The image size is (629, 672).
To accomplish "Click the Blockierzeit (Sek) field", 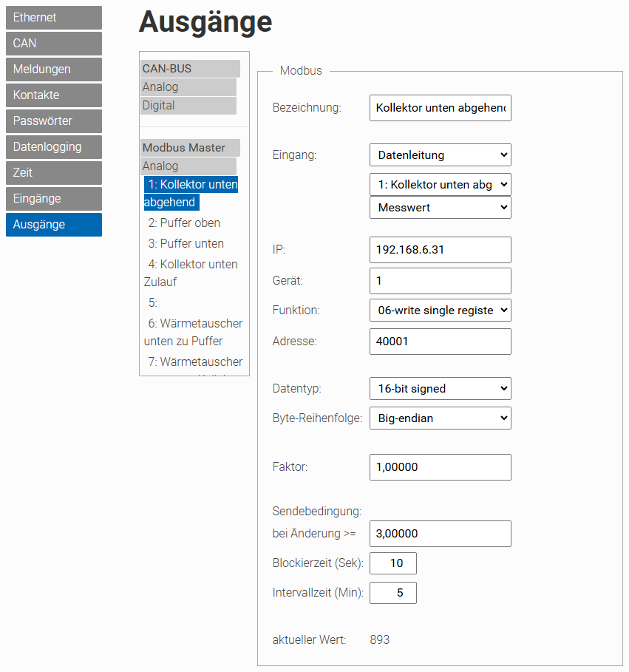I will [393, 563].
